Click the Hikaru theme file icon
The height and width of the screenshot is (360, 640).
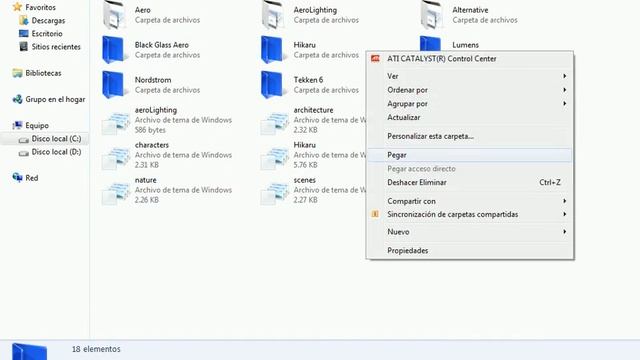click(275, 157)
